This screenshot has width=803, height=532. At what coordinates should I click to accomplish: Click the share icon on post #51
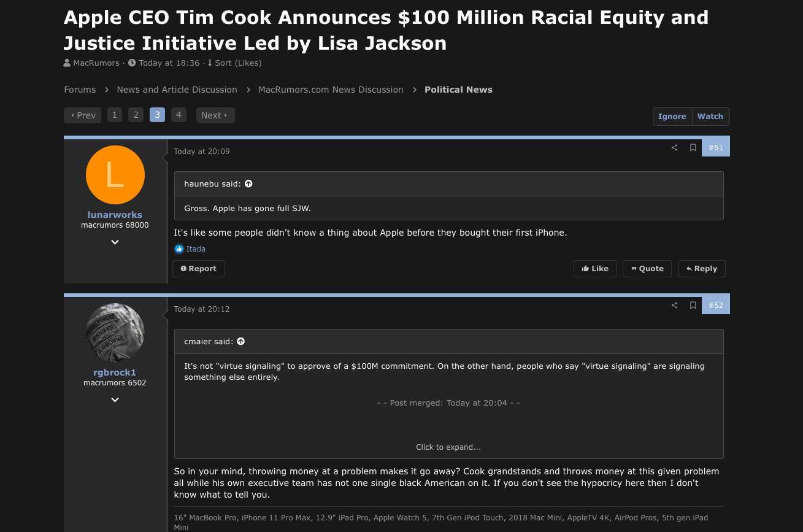[x=674, y=148]
